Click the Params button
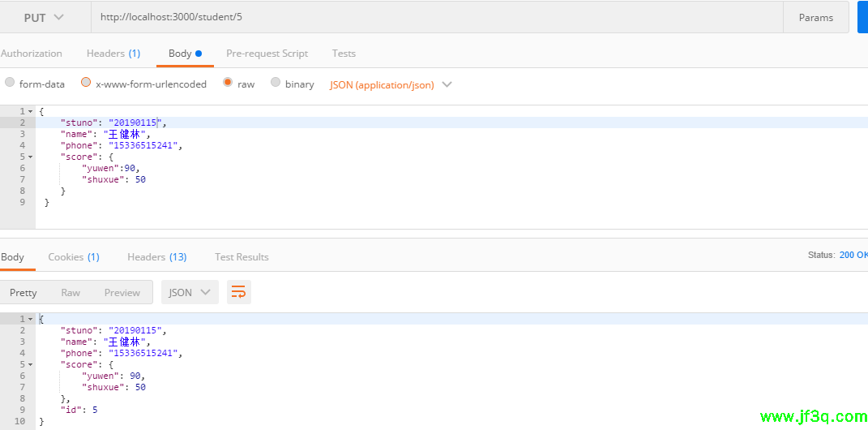 click(815, 17)
